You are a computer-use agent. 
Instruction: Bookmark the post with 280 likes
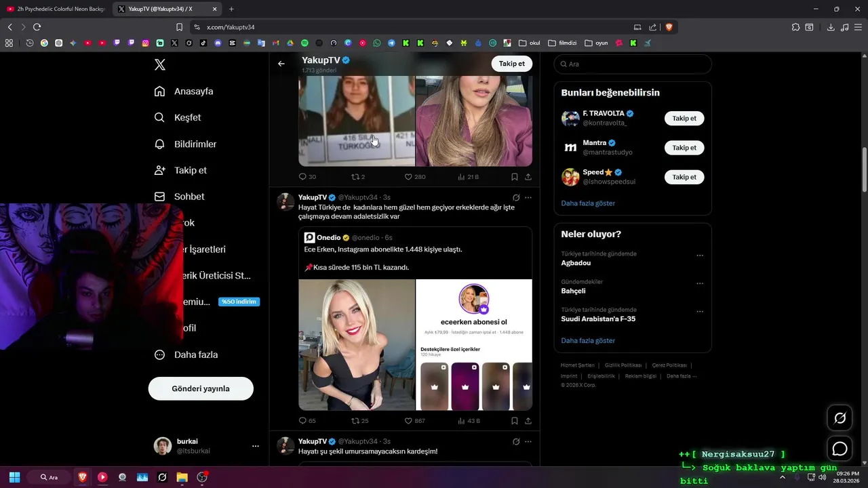(514, 177)
